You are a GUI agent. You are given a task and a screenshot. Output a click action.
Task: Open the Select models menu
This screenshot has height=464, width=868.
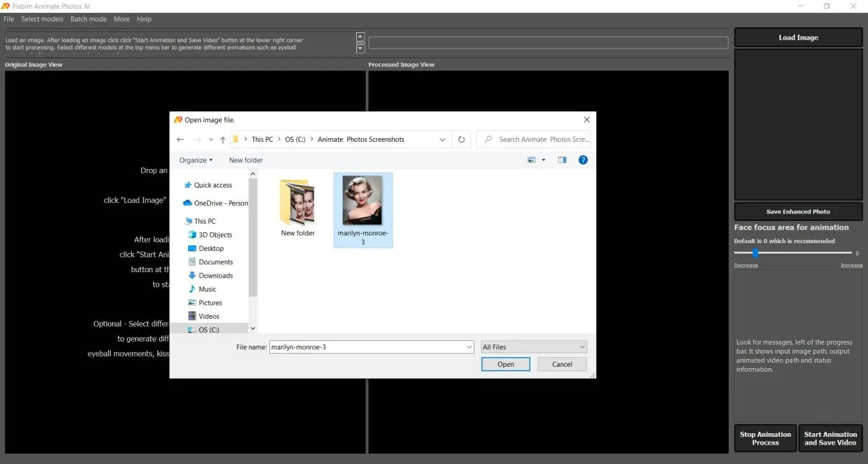coord(42,19)
